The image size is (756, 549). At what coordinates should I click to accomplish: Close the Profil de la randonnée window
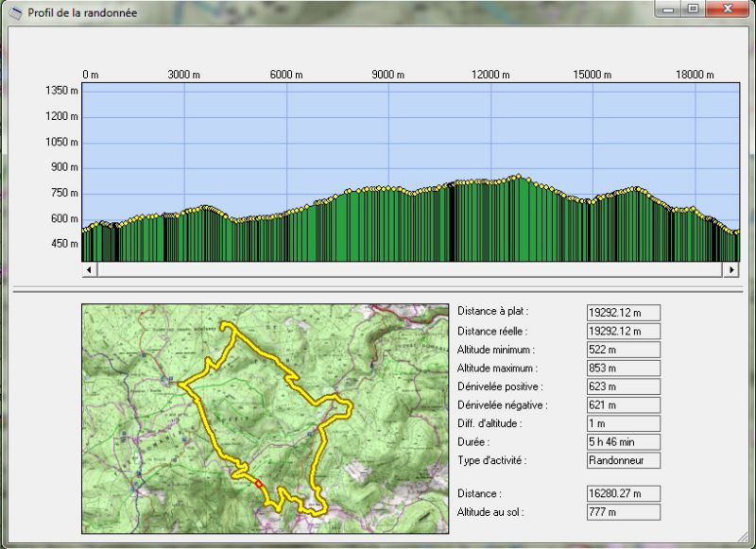click(728, 9)
